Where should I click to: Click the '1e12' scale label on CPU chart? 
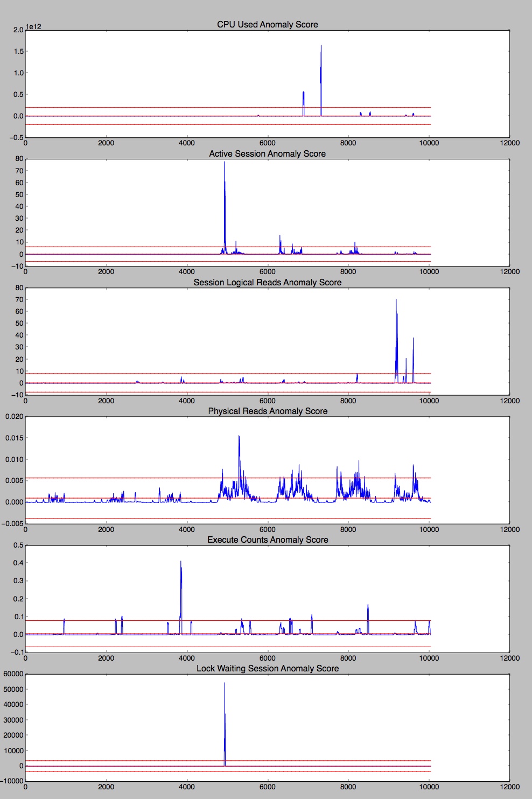(x=33, y=26)
